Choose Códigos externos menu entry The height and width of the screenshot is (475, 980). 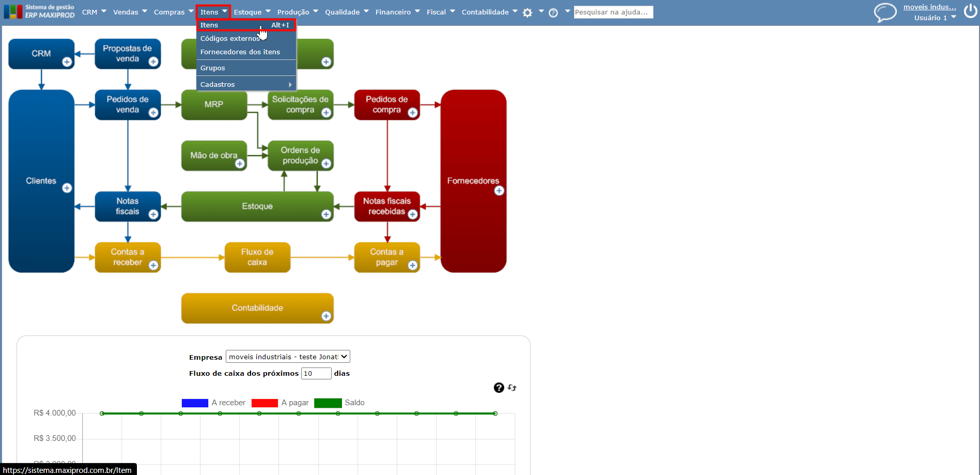[x=246, y=38]
